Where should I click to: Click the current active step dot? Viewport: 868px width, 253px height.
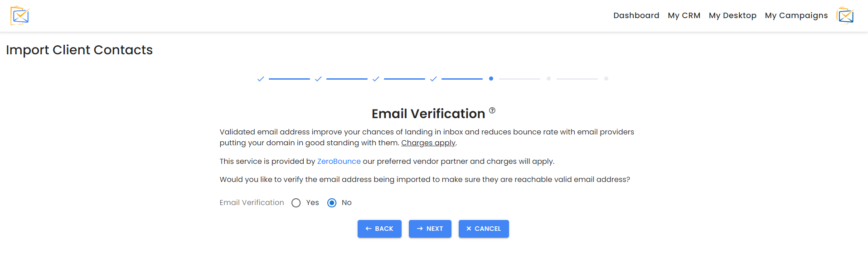(x=491, y=79)
